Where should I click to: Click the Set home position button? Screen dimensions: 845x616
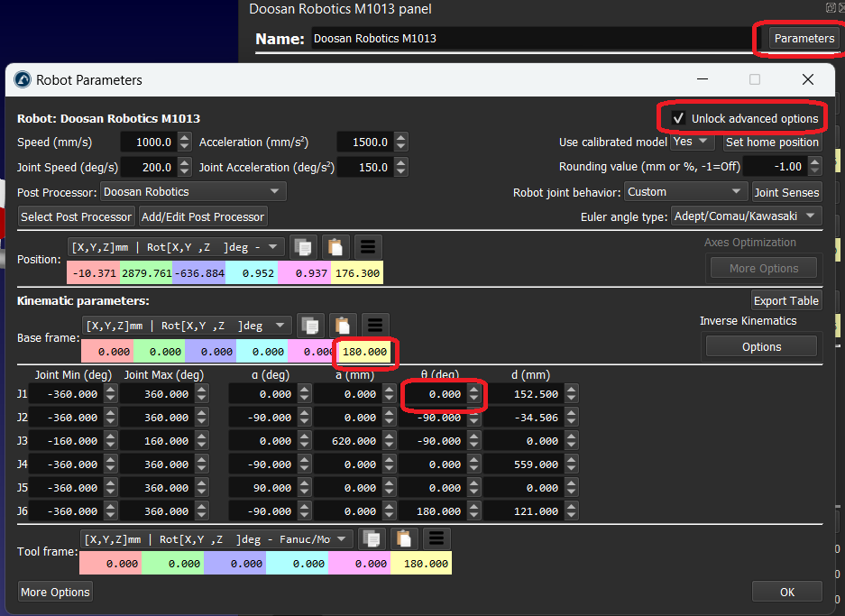tap(772, 143)
